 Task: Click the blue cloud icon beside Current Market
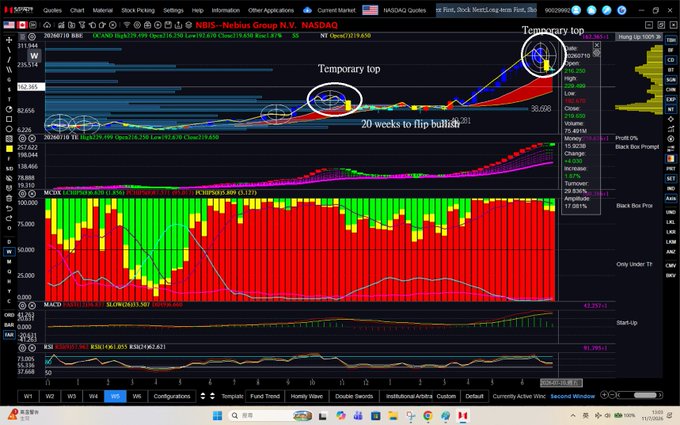[307, 10]
